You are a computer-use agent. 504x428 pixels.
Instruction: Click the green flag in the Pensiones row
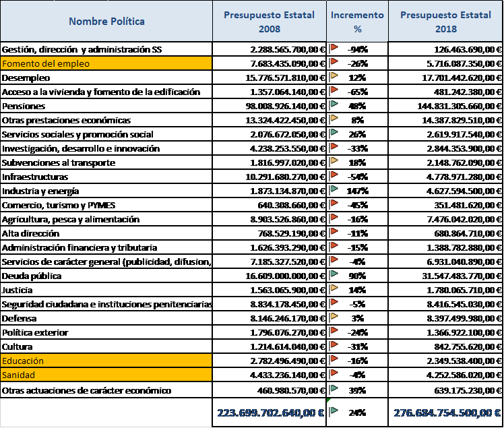click(x=334, y=104)
